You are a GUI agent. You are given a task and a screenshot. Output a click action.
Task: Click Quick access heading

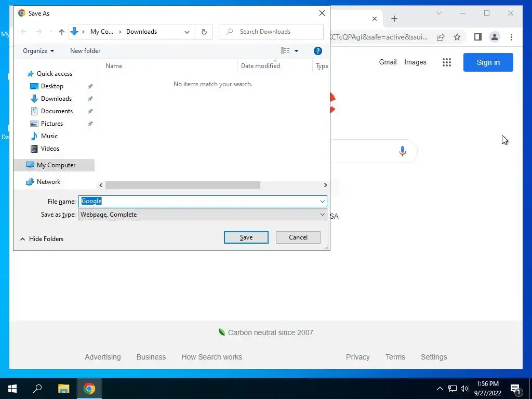(x=54, y=74)
